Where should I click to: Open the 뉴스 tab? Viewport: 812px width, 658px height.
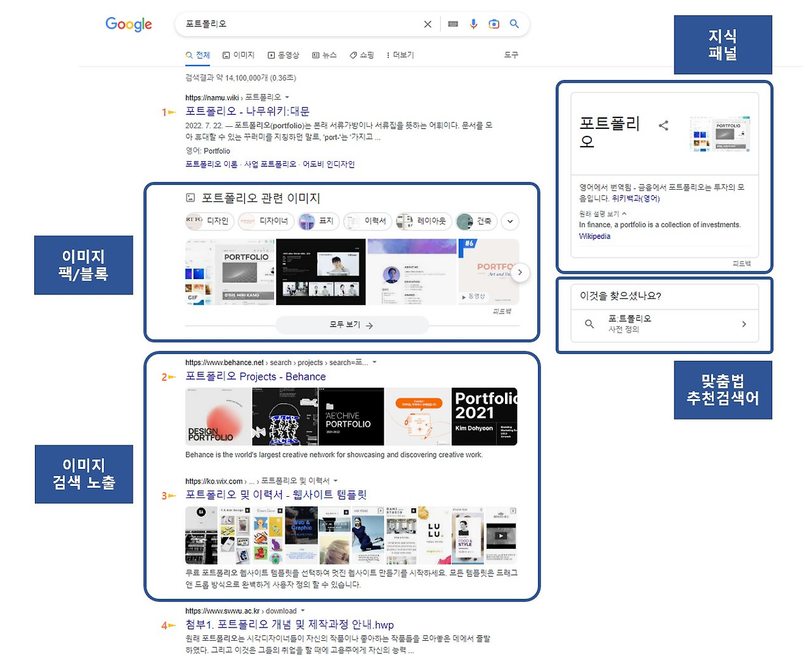pos(325,55)
